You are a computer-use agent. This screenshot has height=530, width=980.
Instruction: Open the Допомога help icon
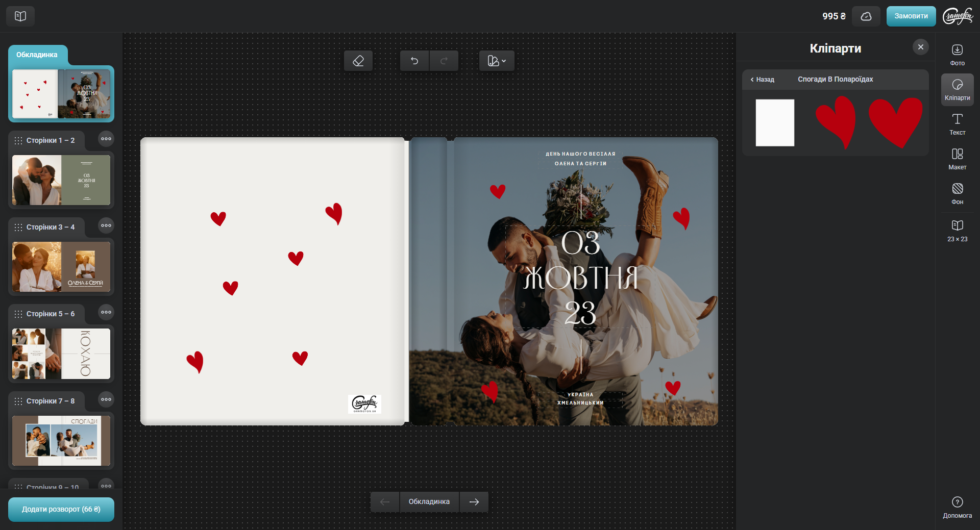pos(957,507)
